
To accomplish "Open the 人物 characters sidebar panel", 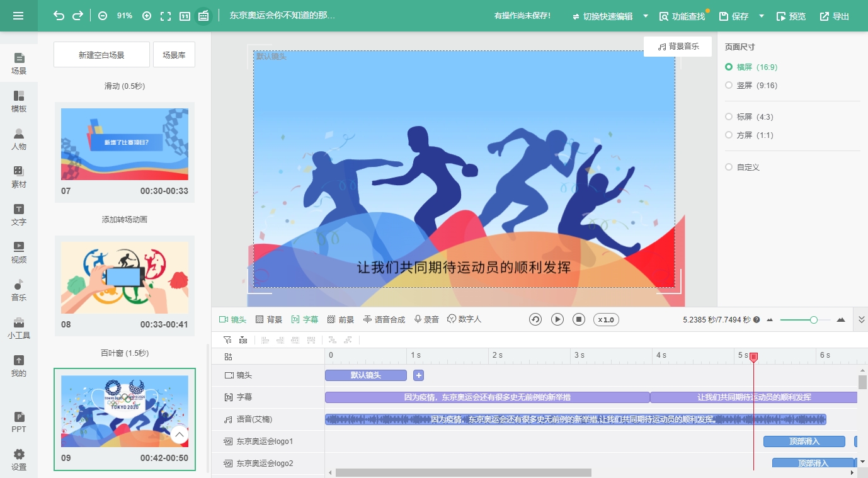I will click(x=19, y=139).
